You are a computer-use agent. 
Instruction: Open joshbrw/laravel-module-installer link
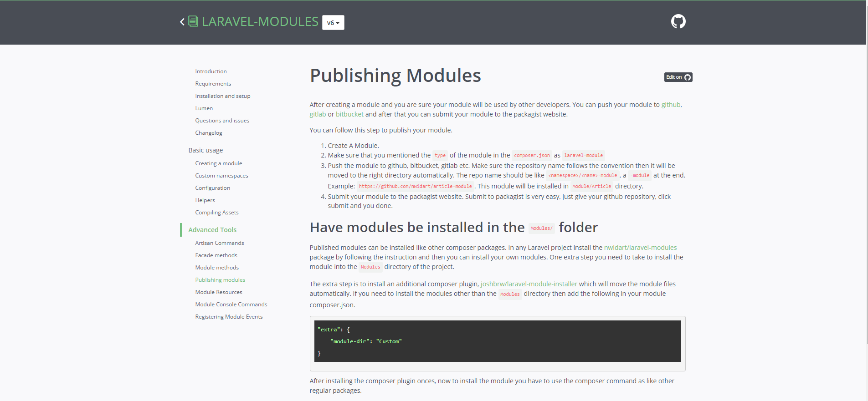pyautogui.click(x=529, y=284)
